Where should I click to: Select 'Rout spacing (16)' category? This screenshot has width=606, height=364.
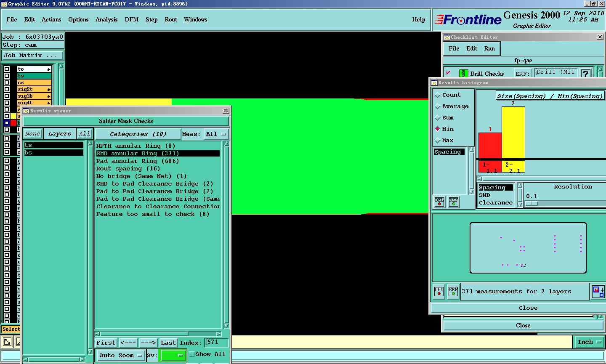point(158,169)
